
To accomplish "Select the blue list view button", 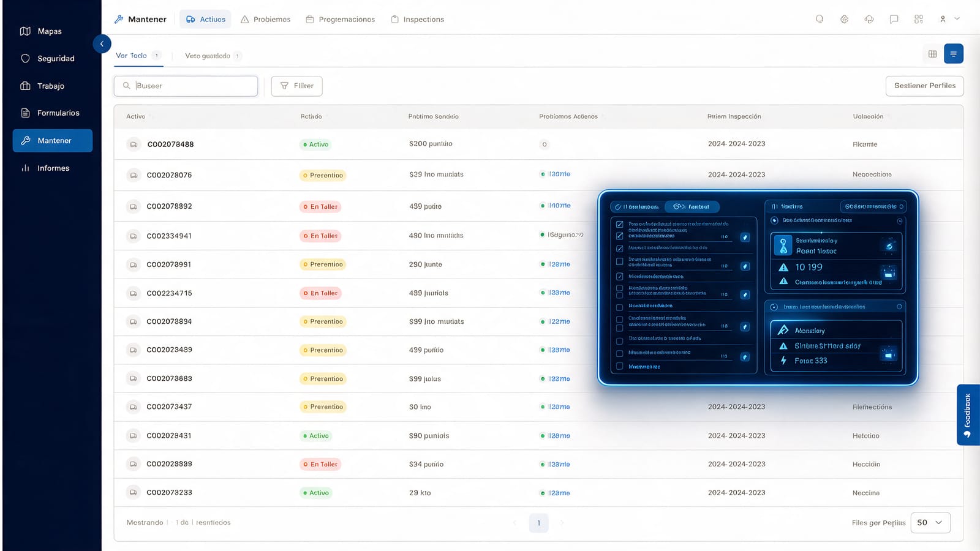I will pos(954,54).
